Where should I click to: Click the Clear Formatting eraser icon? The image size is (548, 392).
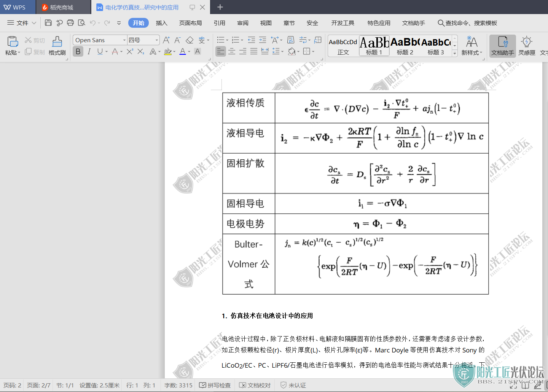coord(190,40)
